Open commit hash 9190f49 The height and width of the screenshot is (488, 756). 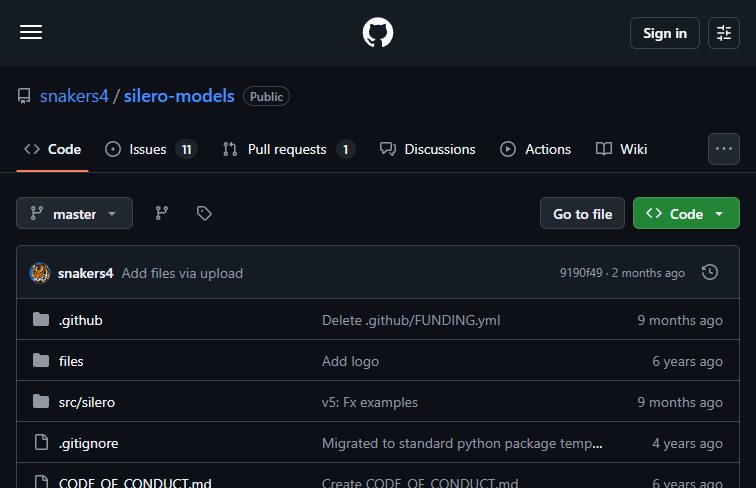tap(581, 273)
